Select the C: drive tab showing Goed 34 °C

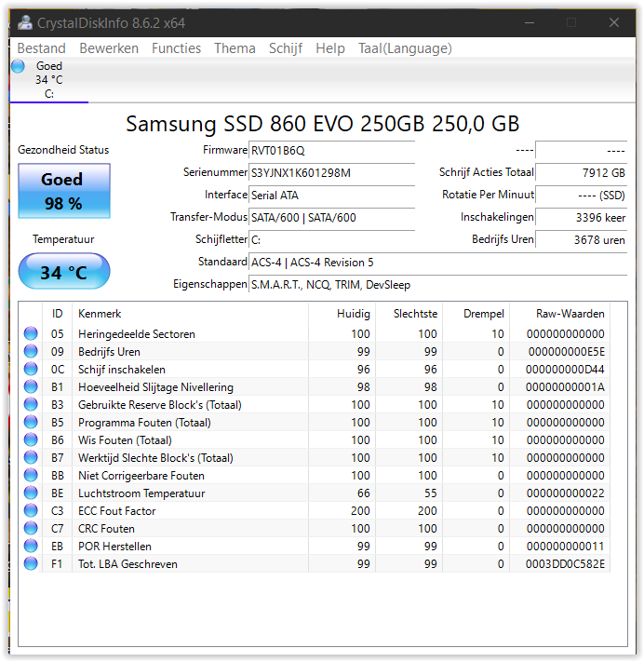click(49, 80)
